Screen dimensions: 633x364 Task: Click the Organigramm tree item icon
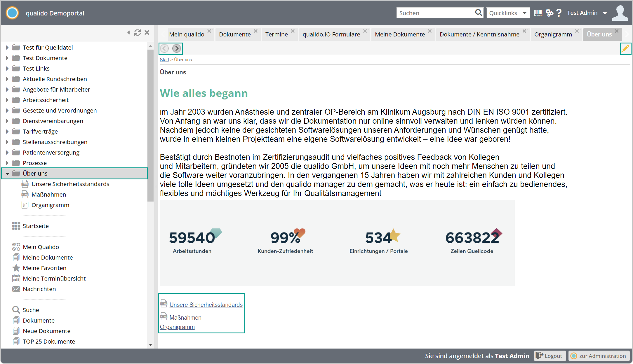[25, 205]
